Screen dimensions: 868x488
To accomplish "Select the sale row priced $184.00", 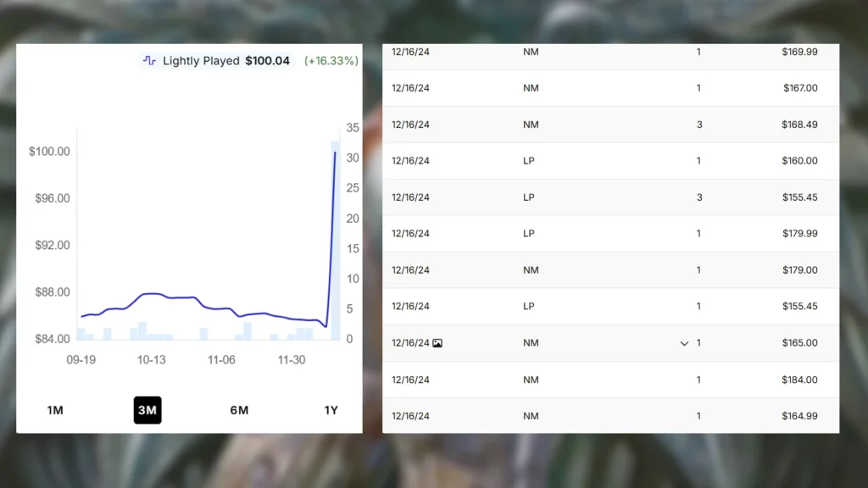I will [610, 380].
